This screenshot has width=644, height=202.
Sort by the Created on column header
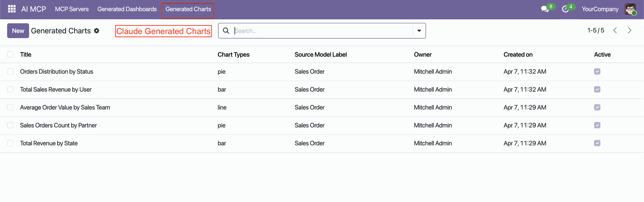(518, 54)
